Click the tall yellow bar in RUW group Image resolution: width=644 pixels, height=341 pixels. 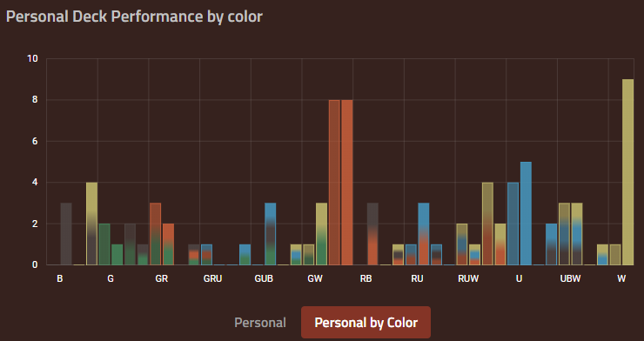487,224
